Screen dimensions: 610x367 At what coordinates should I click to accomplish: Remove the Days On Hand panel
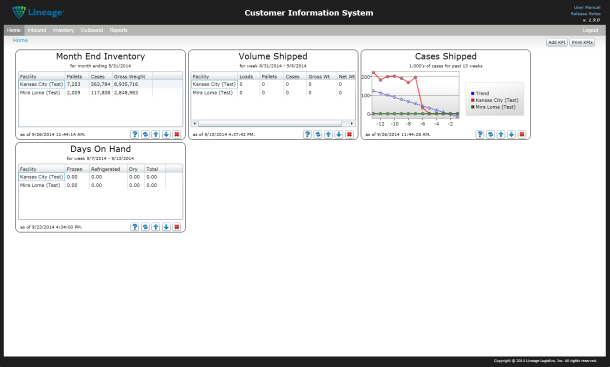(x=177, y=227)
